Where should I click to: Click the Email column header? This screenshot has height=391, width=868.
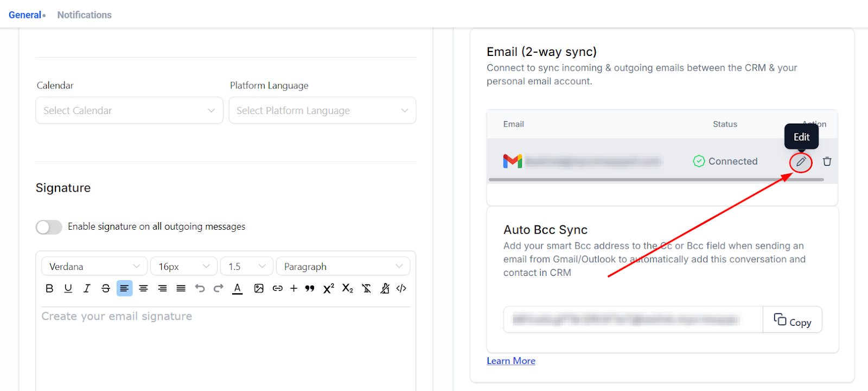click(x=514, y=124)
